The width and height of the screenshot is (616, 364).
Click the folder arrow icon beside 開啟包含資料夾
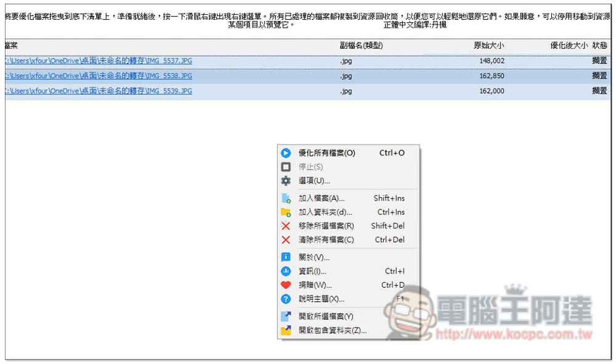point(286,330)
